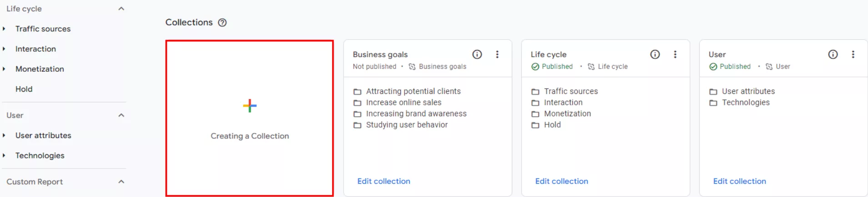
Task: Click the template link icon beside Business goals
Action: coord(412,67)
